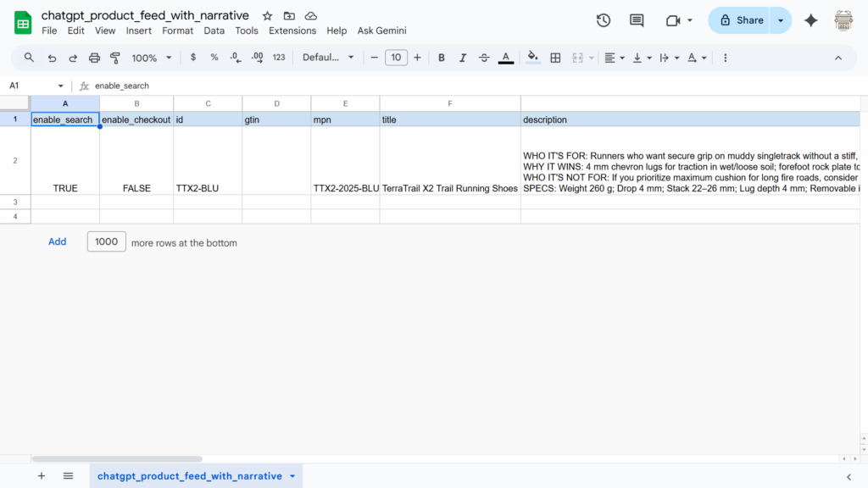868x488 pixels.
Task: Star the spreadsheet
Action: 266,15
